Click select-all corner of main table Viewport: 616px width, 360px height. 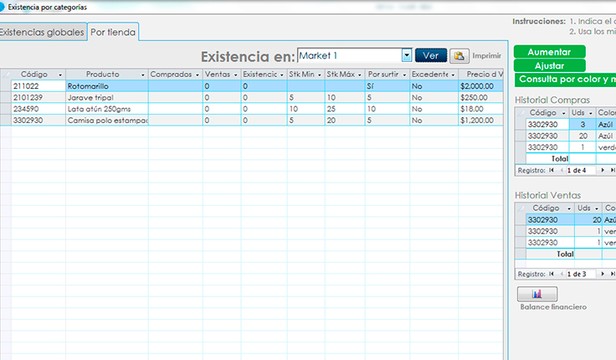[x=6, y=74]
